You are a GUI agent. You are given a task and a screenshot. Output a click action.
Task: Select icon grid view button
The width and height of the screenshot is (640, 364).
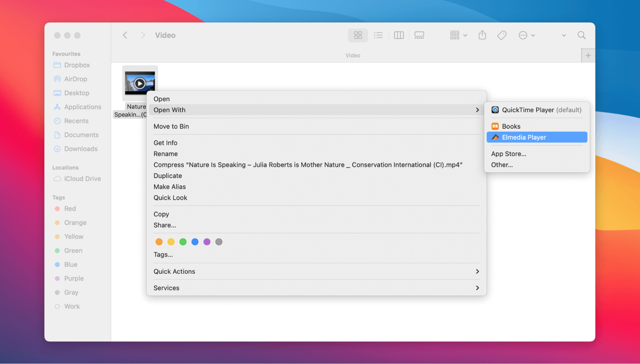(358, 35)
